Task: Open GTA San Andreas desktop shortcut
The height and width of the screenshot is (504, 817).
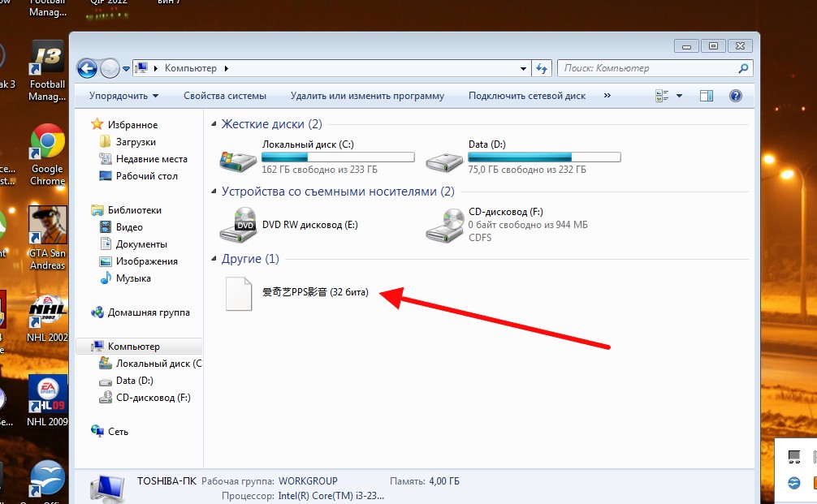Action: click(47, 238)
